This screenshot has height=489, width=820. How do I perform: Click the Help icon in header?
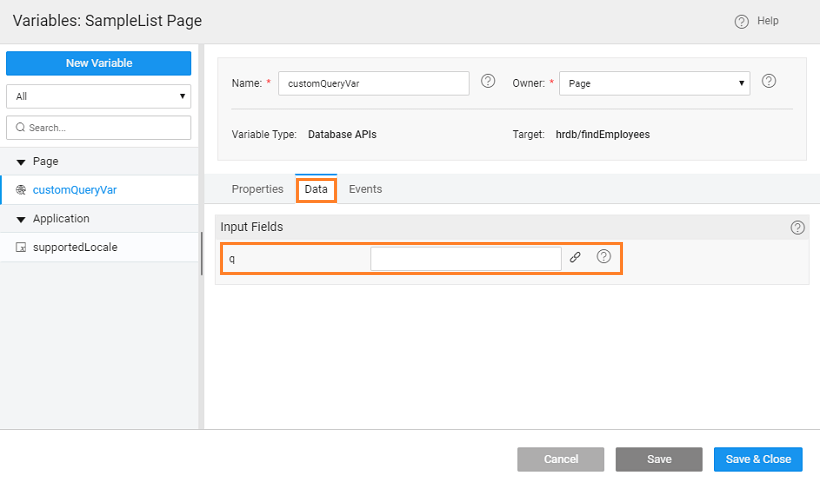741,21
